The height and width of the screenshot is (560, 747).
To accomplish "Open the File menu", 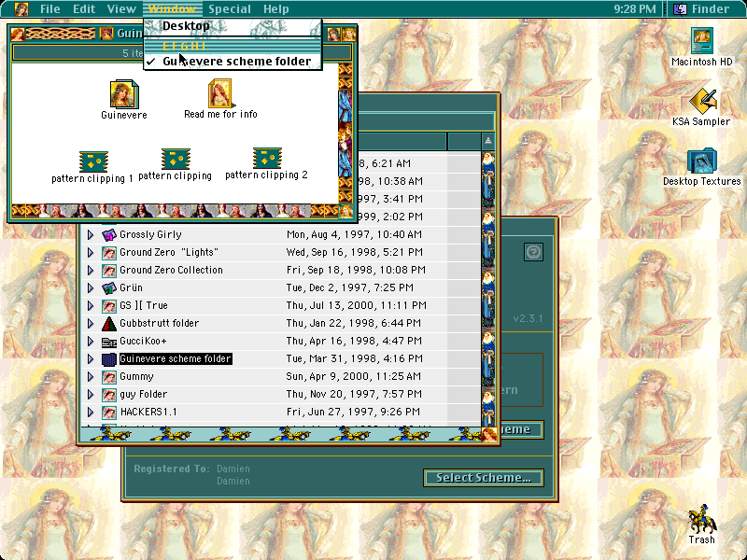I will pos(50,9).
